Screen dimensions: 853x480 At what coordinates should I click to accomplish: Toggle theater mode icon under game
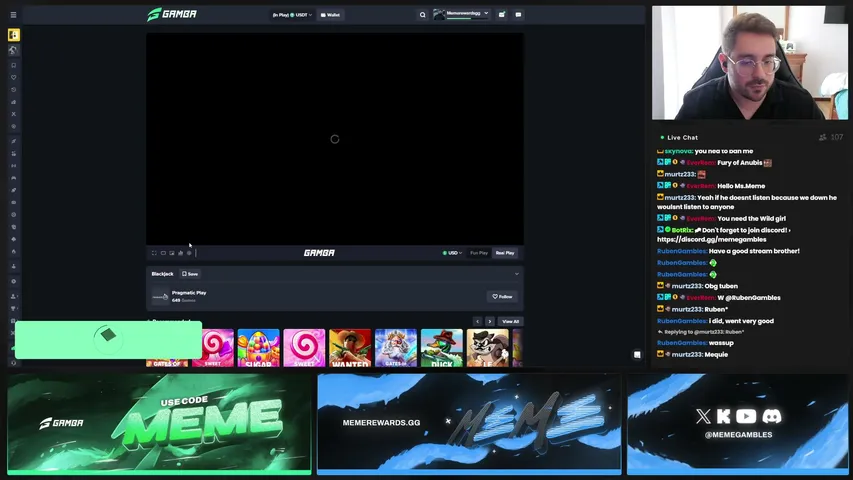tap(163, 253)
